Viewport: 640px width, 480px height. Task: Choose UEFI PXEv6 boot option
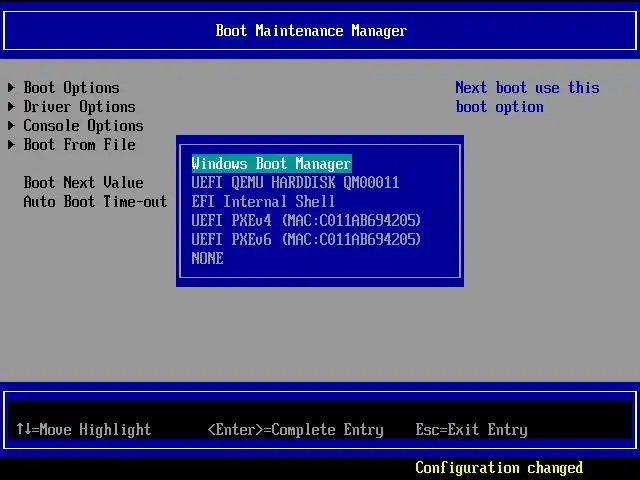tap(306, 239)
